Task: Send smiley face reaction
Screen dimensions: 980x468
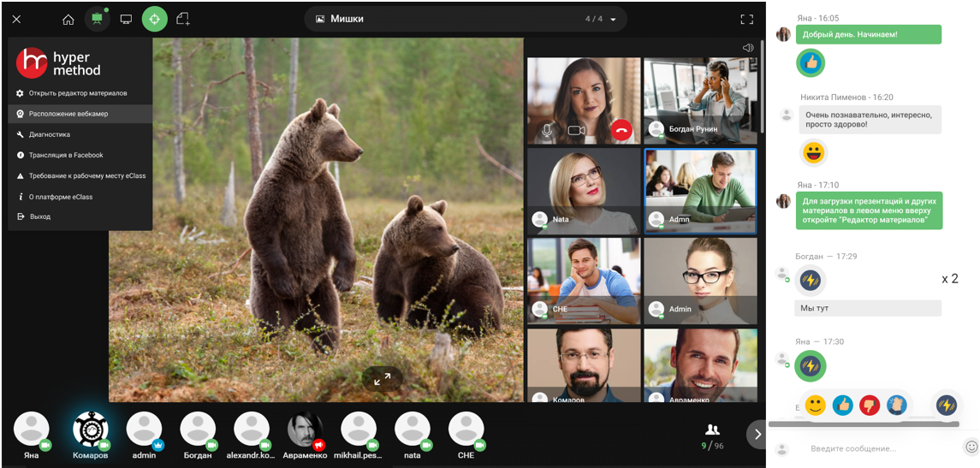Action: click(x=815, y=406)
